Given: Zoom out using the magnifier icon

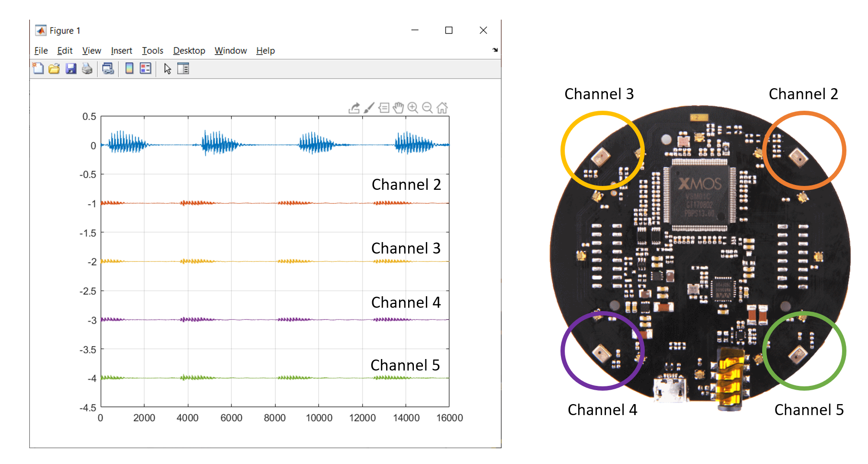Looking at the screenshot, I should [428, 108].
